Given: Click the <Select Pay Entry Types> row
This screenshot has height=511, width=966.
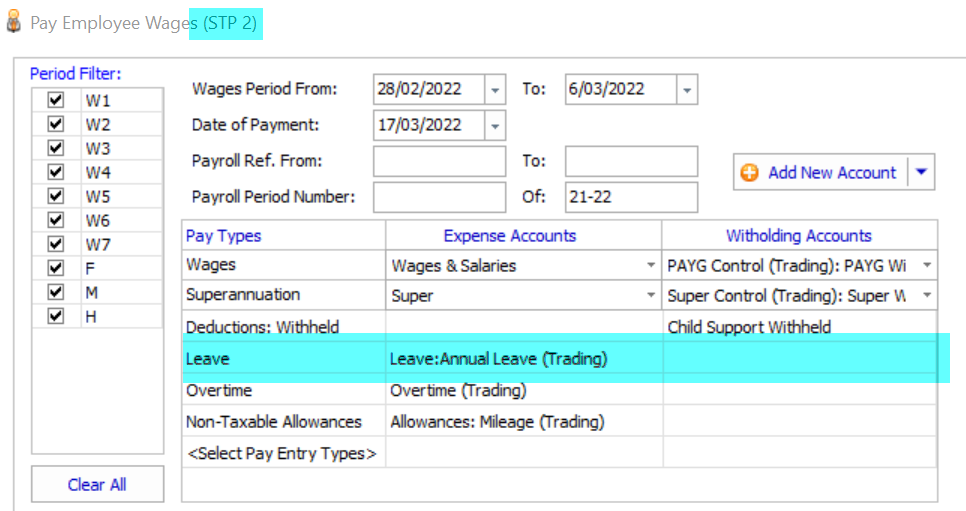Looking at the screenshot, I should coord(282,454).
